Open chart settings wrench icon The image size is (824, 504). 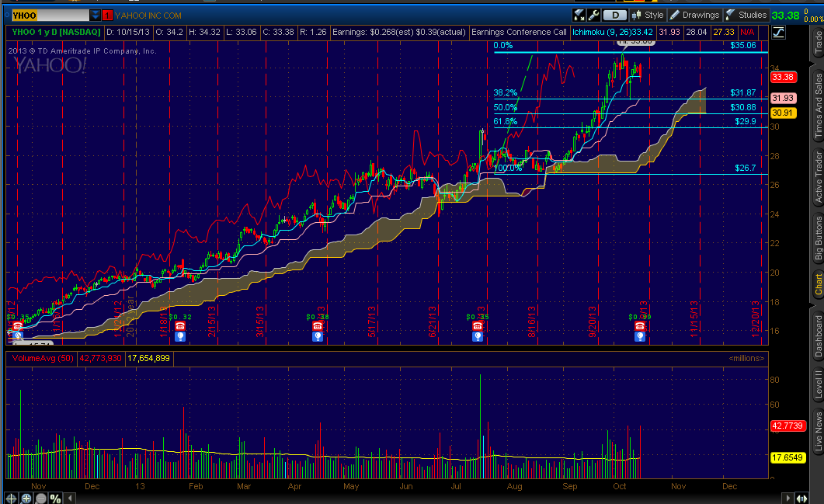click(594, 16)
